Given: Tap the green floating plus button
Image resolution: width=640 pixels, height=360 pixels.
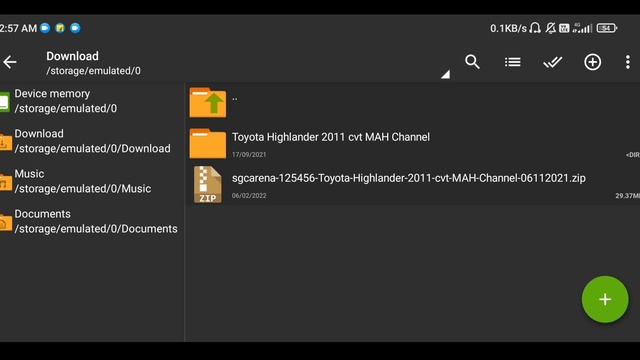Looking at the screenshot, I should tap(605, 300).
